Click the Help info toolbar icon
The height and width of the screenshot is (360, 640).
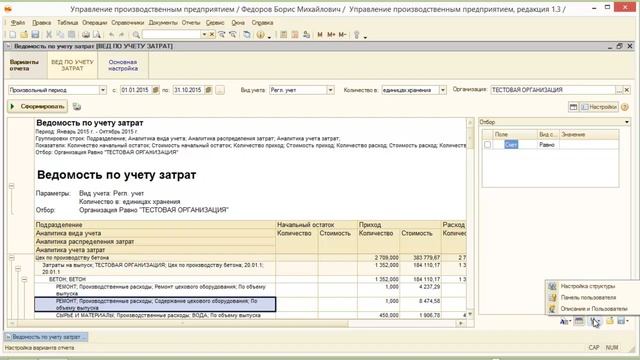(x=260, y=35)
